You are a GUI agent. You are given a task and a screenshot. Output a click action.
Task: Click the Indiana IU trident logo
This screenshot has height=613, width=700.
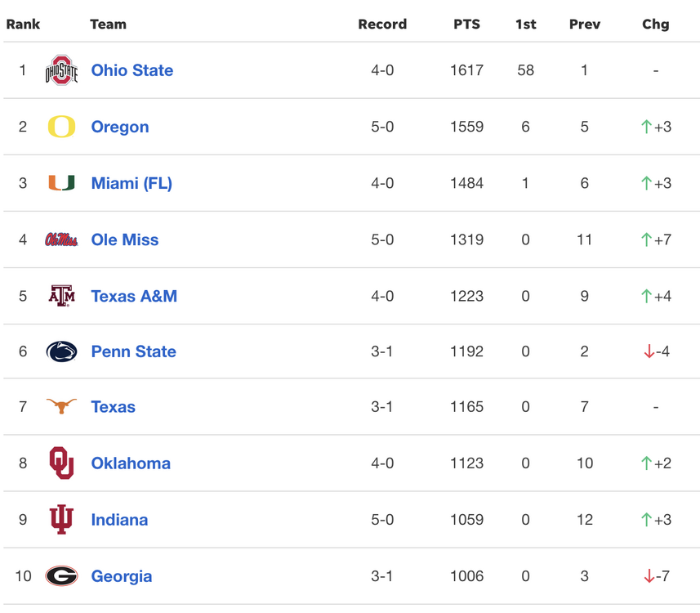61,519
